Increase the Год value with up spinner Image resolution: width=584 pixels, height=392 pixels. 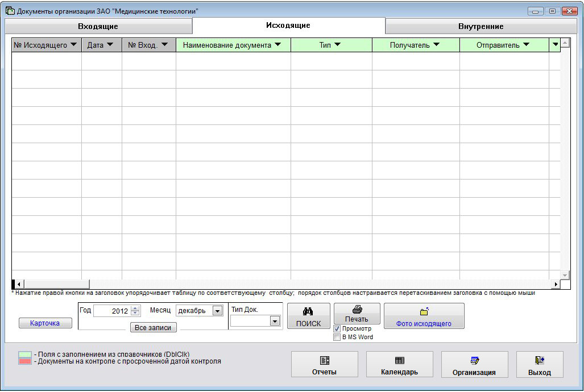(135, 308)
